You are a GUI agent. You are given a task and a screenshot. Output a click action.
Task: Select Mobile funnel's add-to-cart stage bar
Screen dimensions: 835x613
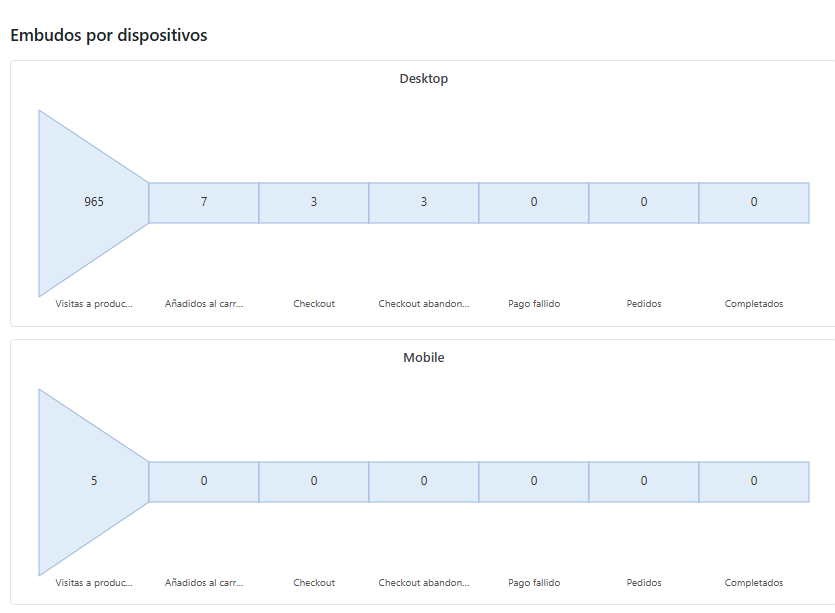(x=204, y=481)
